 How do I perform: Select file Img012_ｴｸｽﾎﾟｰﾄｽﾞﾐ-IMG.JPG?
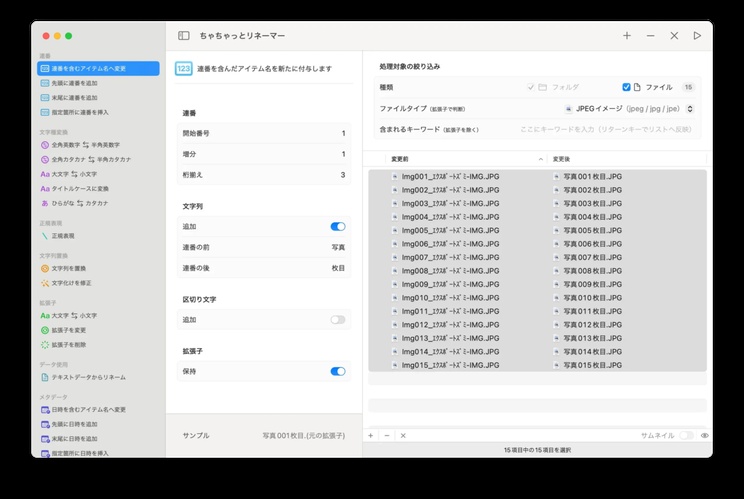[450, 325]
